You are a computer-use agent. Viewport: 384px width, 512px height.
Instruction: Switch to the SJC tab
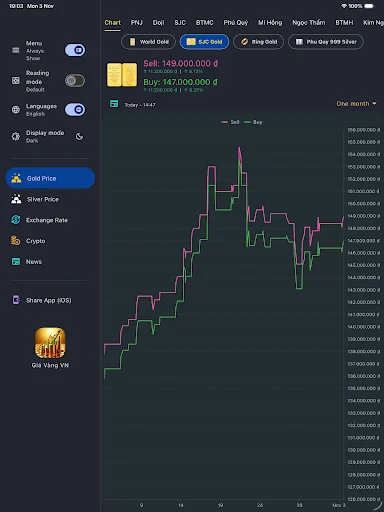[x=180, y=23]
